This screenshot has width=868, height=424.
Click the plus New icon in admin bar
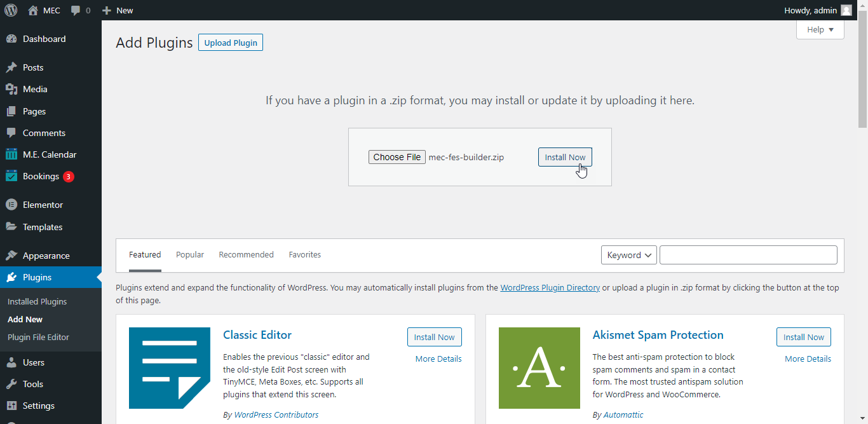(x=107, y=10)
